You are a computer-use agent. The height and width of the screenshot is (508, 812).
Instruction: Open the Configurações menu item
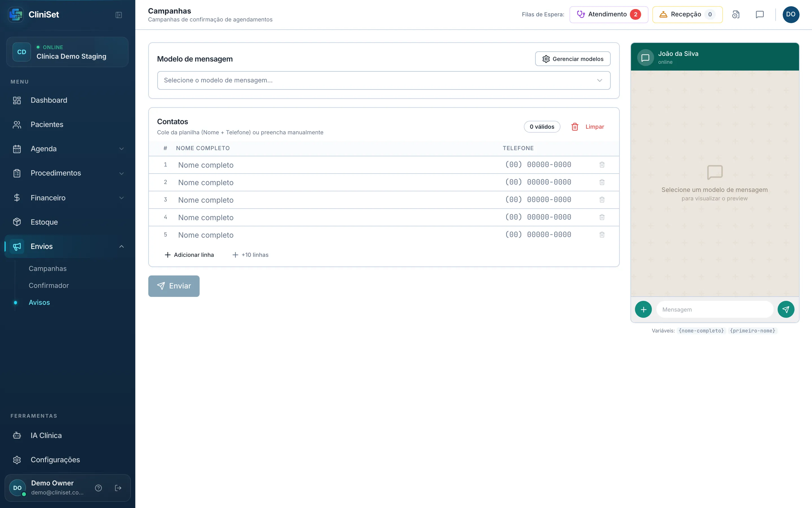coord(67,460)
